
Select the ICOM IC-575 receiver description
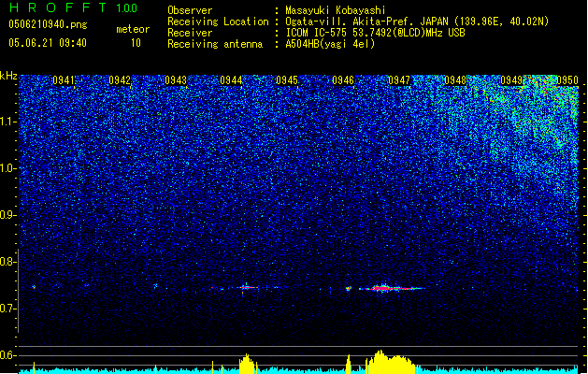(375, 33)
